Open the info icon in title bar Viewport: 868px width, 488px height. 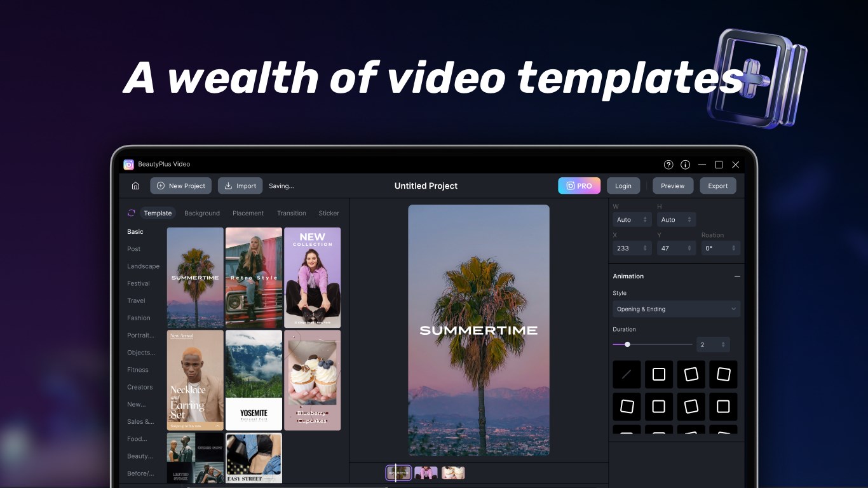tap(685, 165)
